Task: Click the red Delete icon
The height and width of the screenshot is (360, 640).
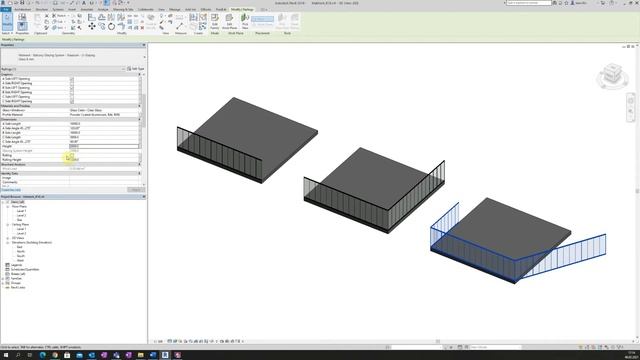Action: pos(142,28)
